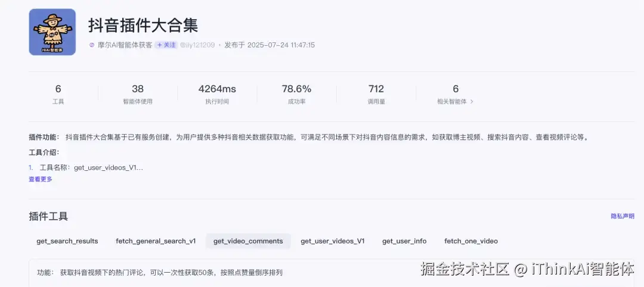Click the small author icon before 摩尔AI智能体获客
The height and width of the screenshot is (287, 644).
92,45
